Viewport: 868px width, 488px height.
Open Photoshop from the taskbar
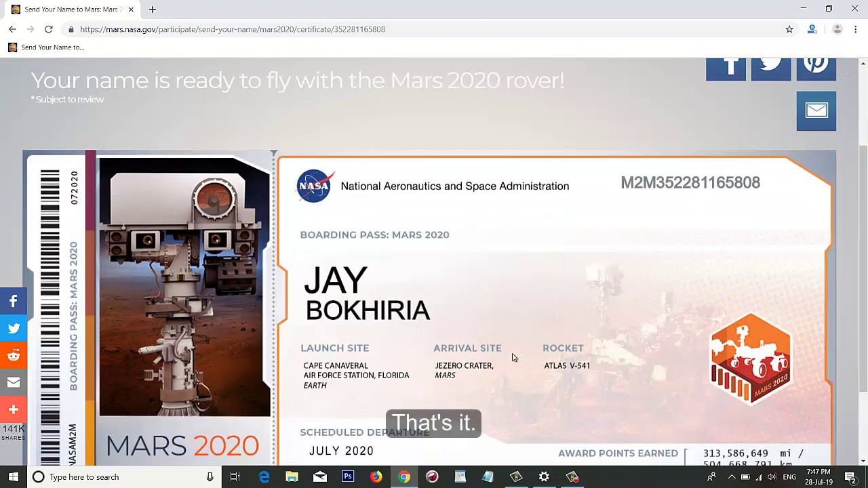(x=348, y=477)
